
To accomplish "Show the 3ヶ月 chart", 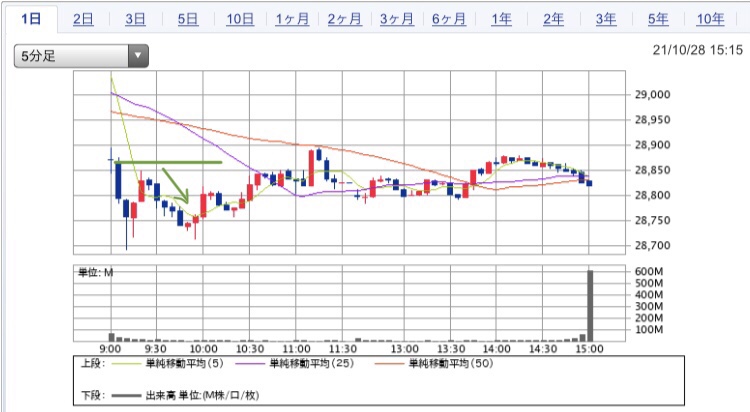I will pos(397,19).
